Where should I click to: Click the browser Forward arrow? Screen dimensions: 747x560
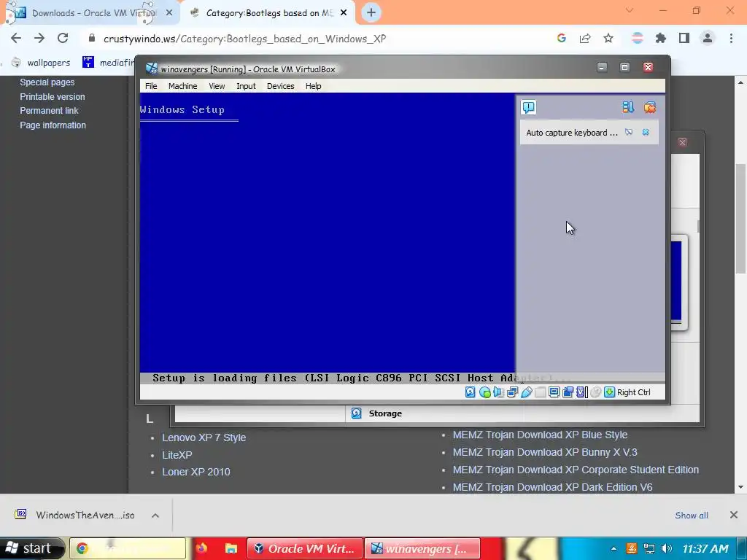(x=39, y=39)
